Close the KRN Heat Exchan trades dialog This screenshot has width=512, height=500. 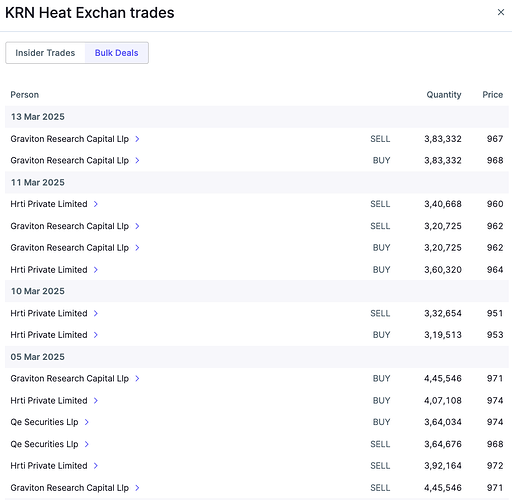click(x=501, y=12)
